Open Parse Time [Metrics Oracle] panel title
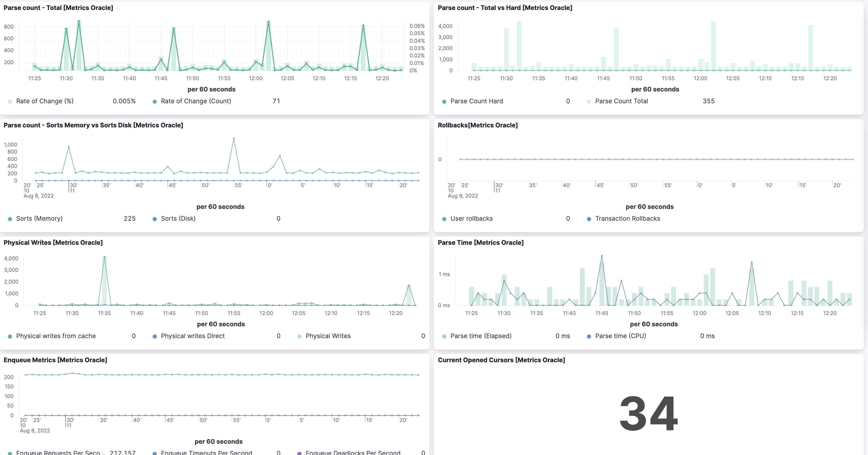The height and width of the screenshot is (455, 868). [480, 242]
